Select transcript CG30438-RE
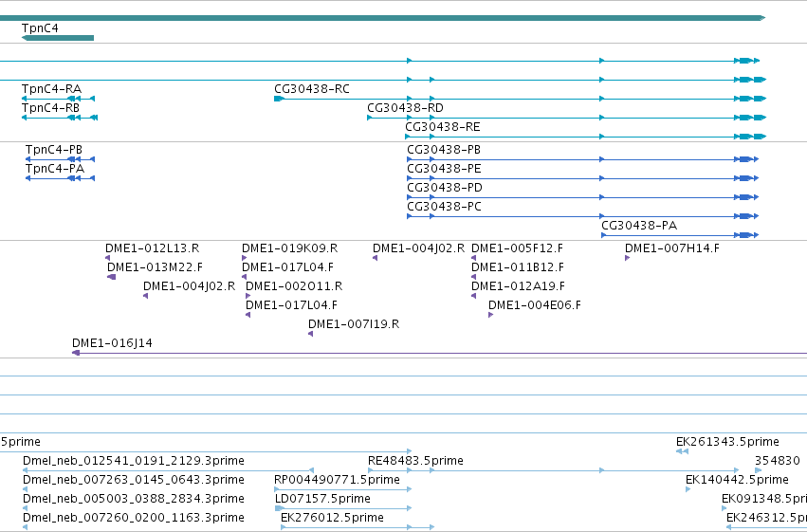The image size is (807, 532). [443, 127]
